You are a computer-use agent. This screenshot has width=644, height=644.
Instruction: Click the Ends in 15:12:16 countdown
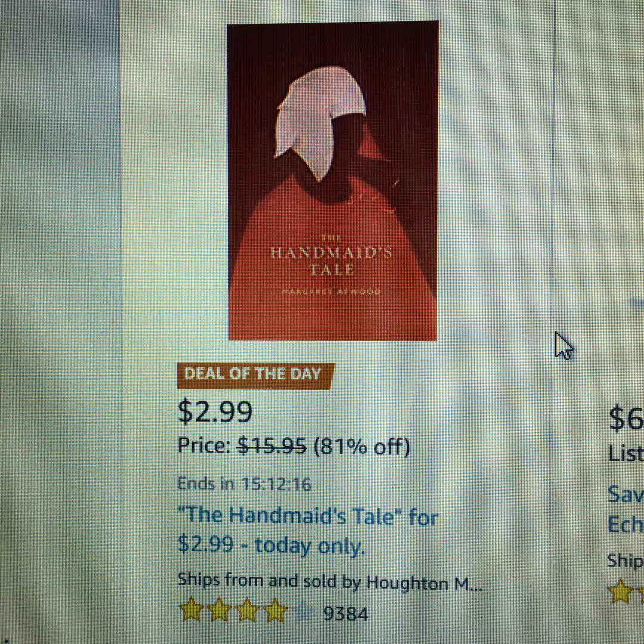tap(244, 484)
